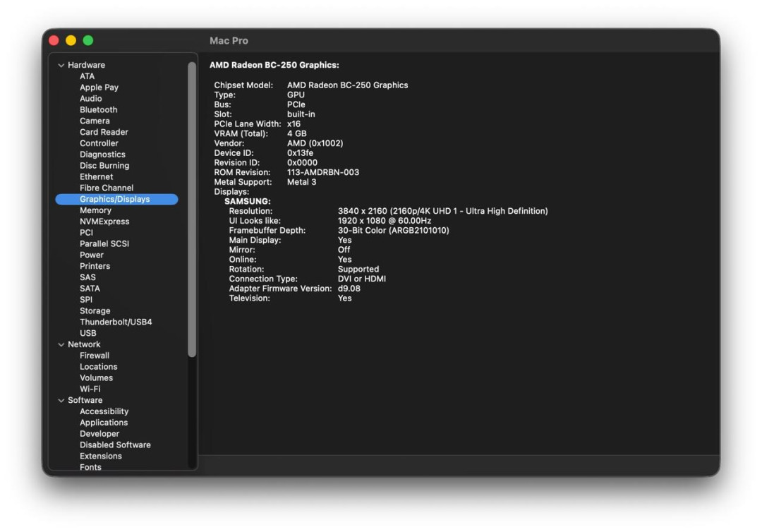Click the Device ID value 0x13fe
Viewport: 762px width, 532px height.
pyautogui.click(x=300, y=153)
